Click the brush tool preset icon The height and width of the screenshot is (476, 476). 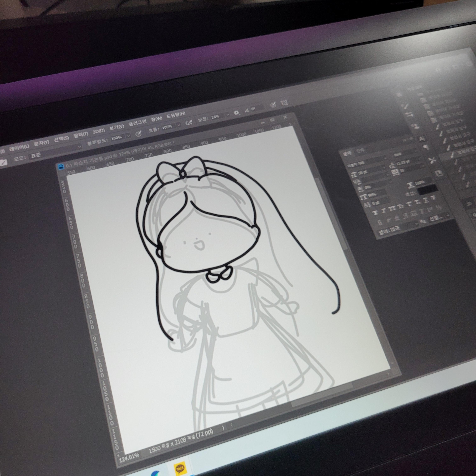point(3,163)
